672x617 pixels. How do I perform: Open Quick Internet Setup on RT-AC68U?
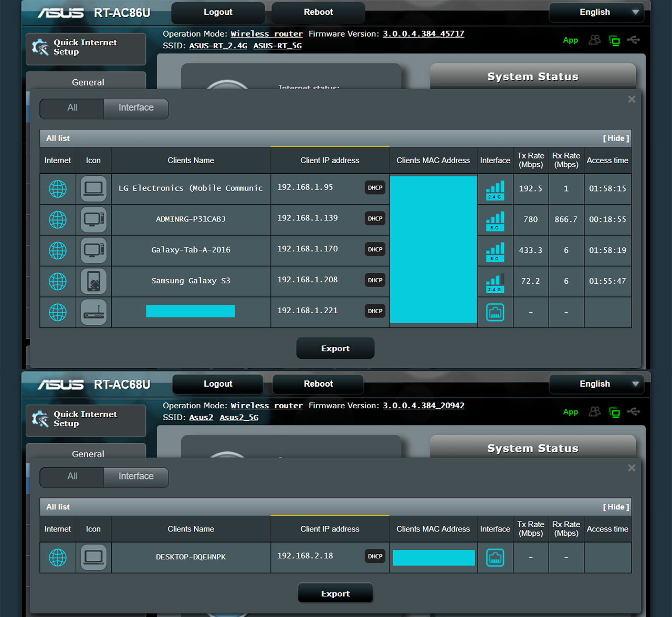pyautogui.click(x=86, y=421)
